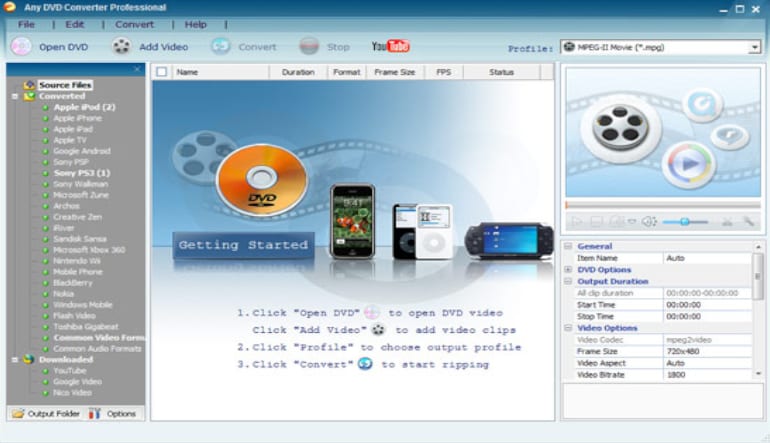Click the profile format icon in dropdown

[569, 47]
